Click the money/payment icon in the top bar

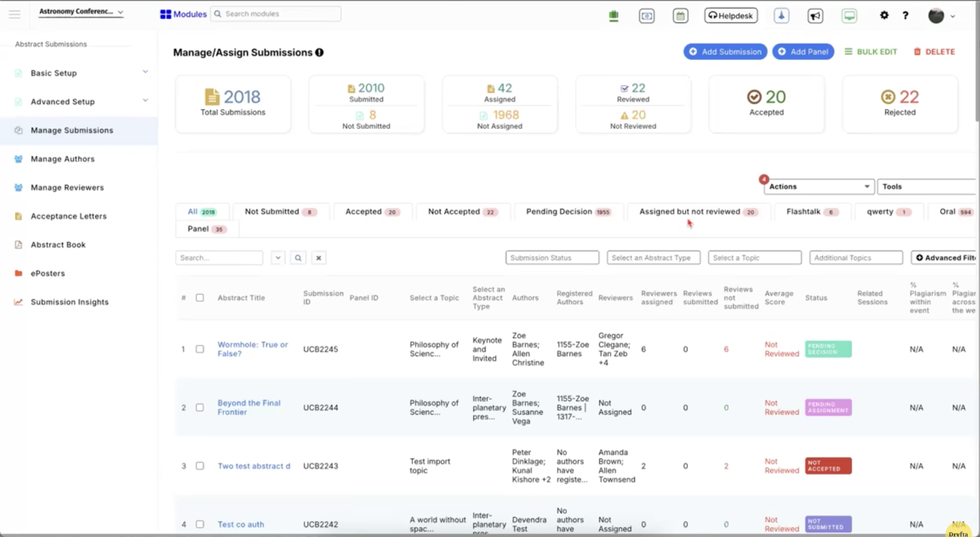[647, 16]
